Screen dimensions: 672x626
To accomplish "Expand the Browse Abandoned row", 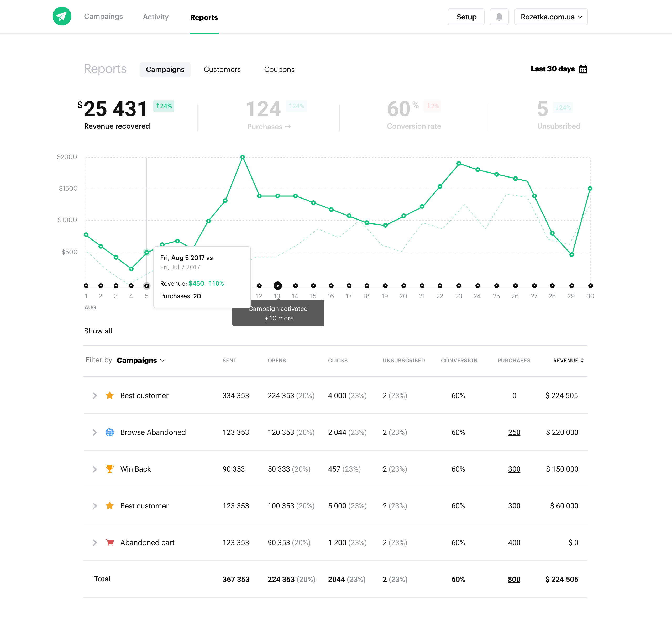I will (x=95, y=432).
